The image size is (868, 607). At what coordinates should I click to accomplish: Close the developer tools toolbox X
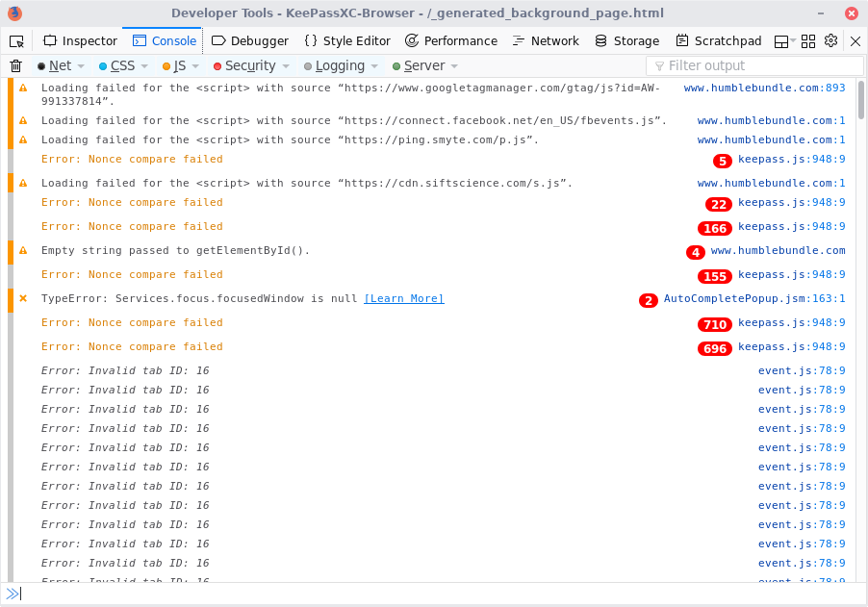click(x=855, y=41)
